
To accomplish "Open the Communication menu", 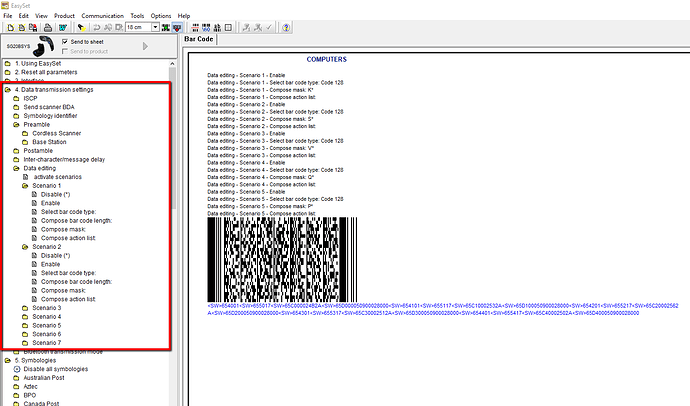I will [103, 16].
